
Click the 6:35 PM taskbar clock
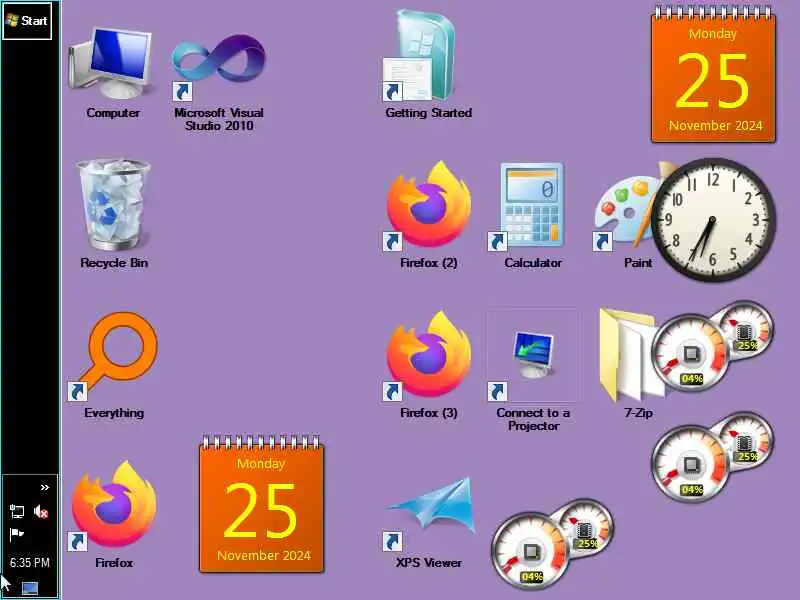tap(30, 563)
